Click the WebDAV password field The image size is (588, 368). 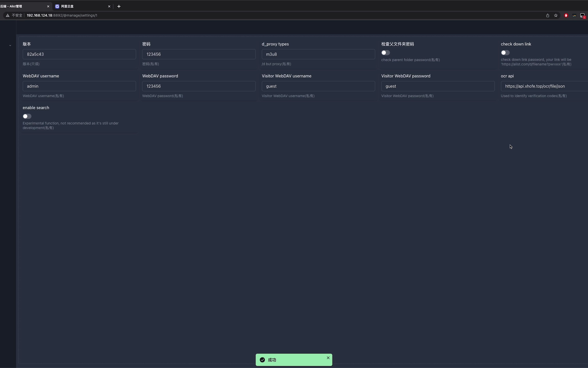coord(199,86)
